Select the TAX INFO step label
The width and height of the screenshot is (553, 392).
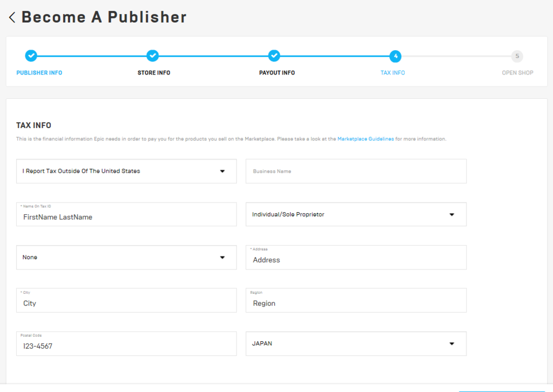pos(393,72)
